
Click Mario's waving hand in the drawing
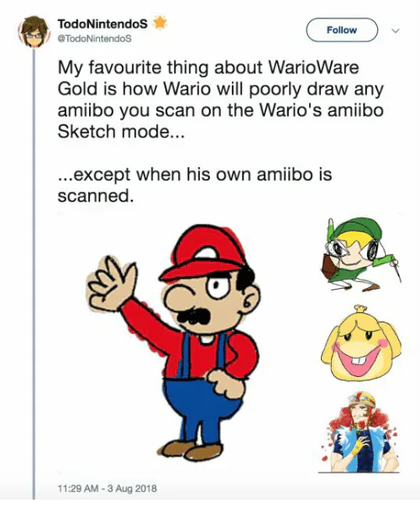coord(112,284)
